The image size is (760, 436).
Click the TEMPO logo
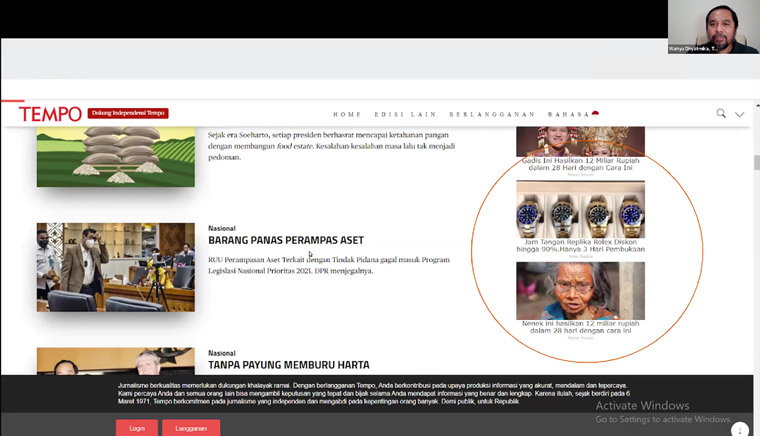point(50,114)
